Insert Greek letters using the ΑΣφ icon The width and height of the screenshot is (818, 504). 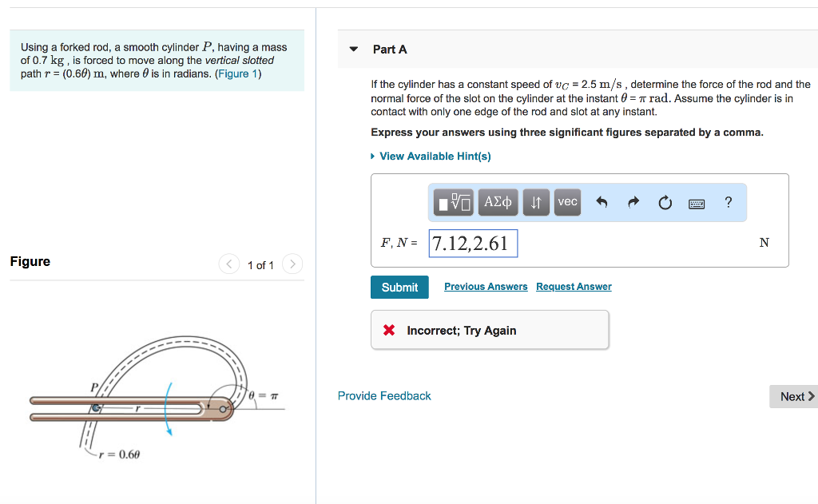click(x=497, y=202)
